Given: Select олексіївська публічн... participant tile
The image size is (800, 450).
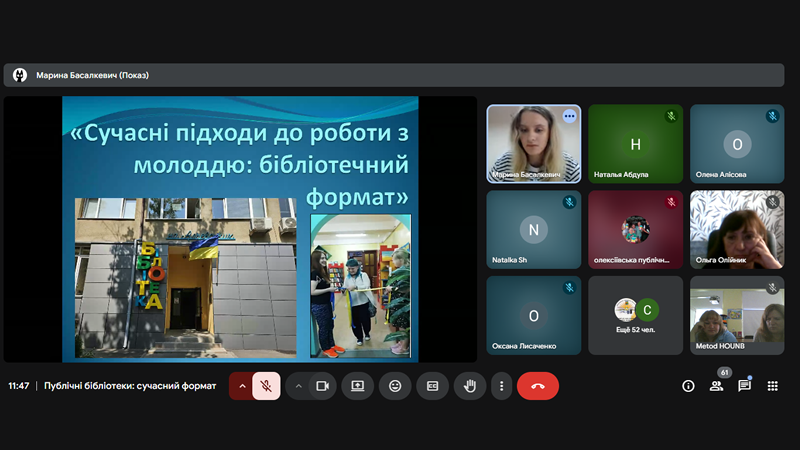Looking at the screenshot, I should (635, 230).
